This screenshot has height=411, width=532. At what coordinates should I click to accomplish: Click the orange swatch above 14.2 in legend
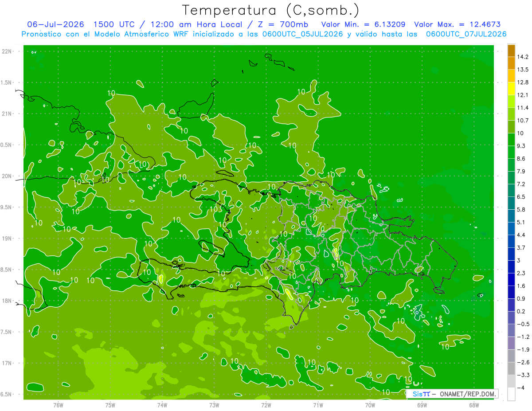(x=511, y=51)
